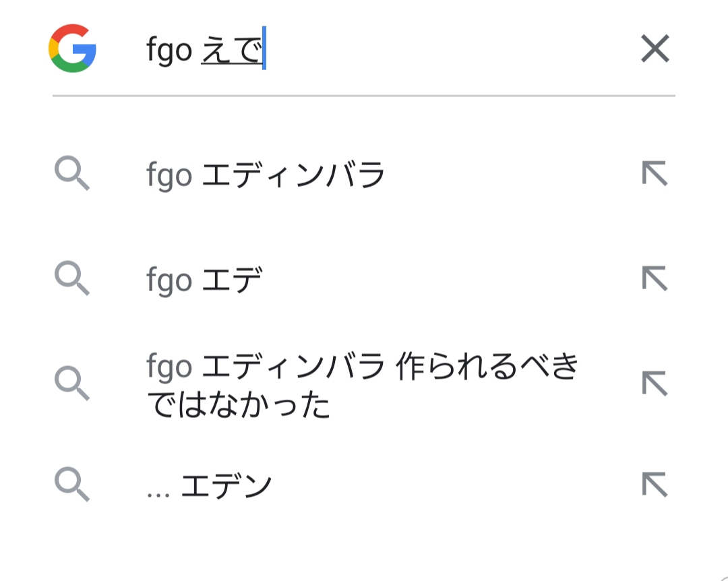
Task: Insert "fgo エデ" into search box via arrow
Action: [x=655, y=278]
